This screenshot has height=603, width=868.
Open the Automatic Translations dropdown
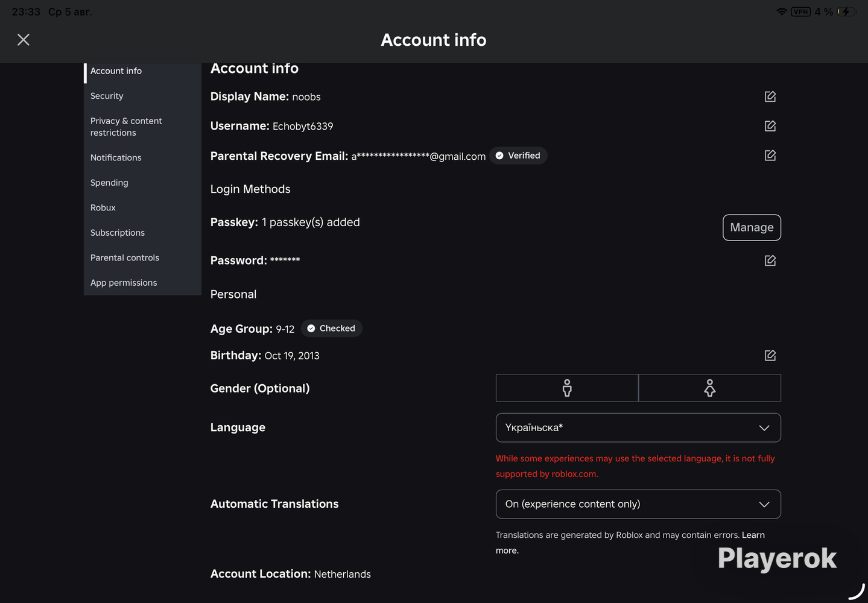click(638, 504)
